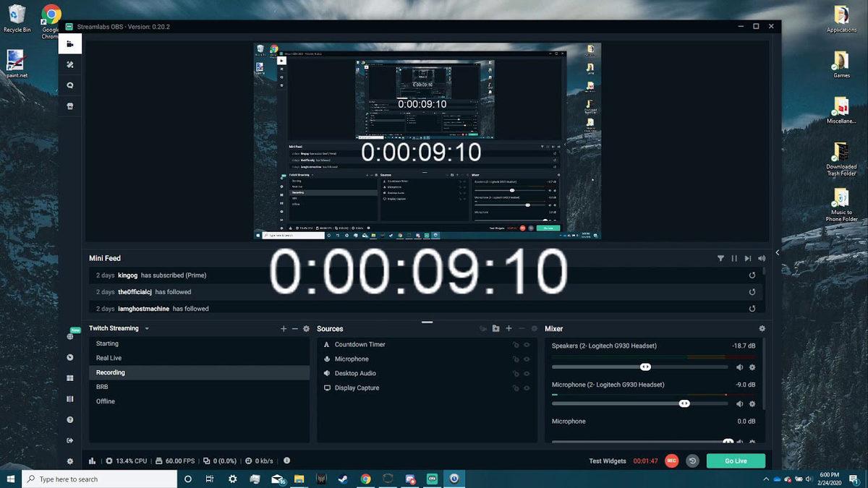Mute the Logitech G930 Speakers channel
Screen dimensions: 868x488
tap(741, 367)
